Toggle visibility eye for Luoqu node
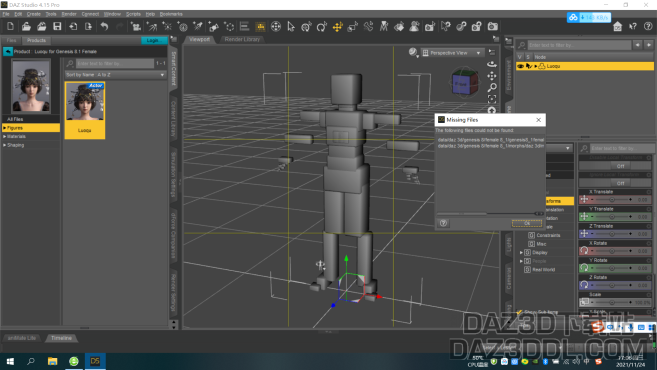Screen dimensions: 657x370 tap(520, 66)
